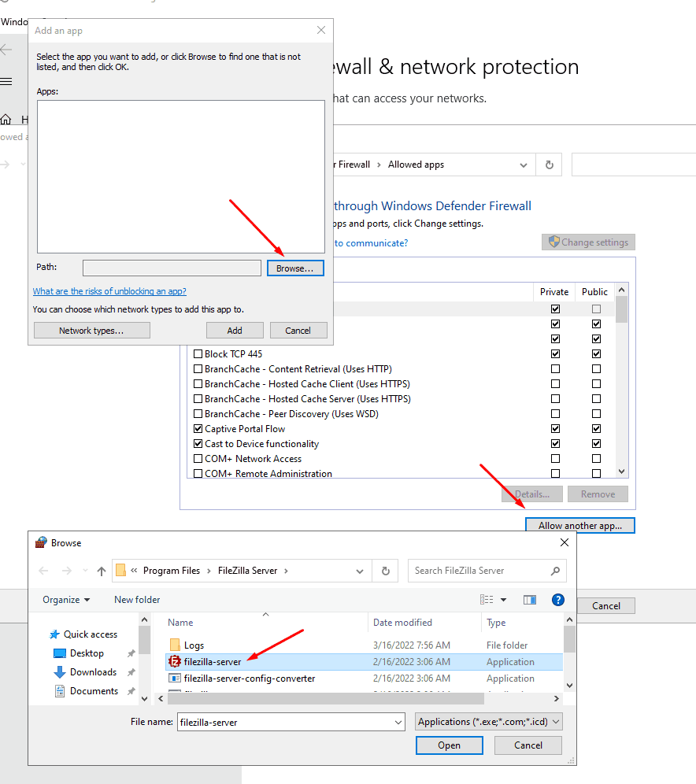Expand FileZilla Server breadcrumb chevron
The width and height of the screenshot is (696, 784).
click(286, 571)
